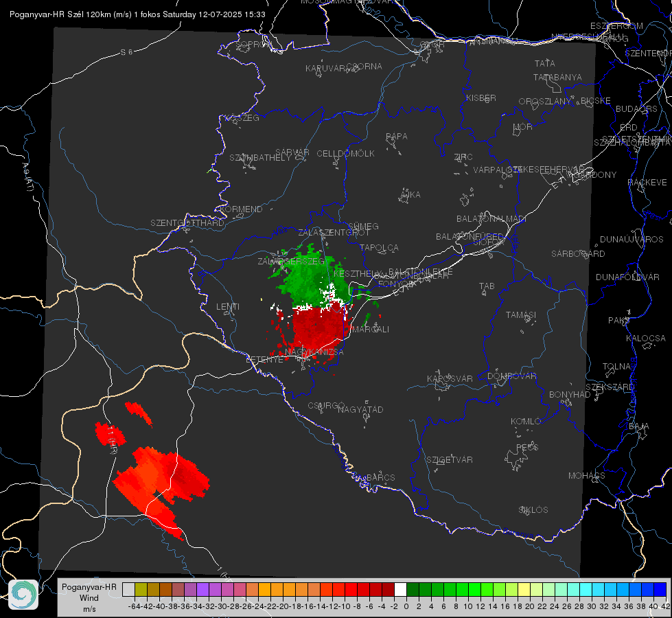Select the DOMBOVAR label
The image size is (672, 618).
tap(511, 376)
